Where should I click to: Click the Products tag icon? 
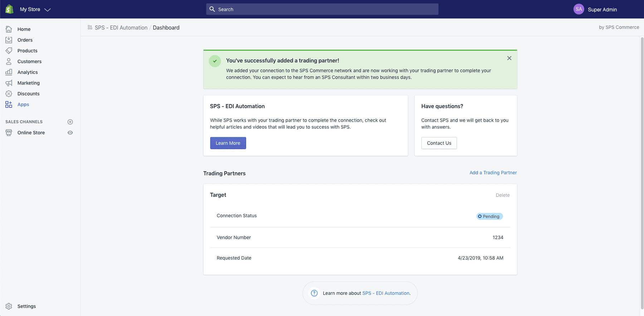[x=9, y=50]
